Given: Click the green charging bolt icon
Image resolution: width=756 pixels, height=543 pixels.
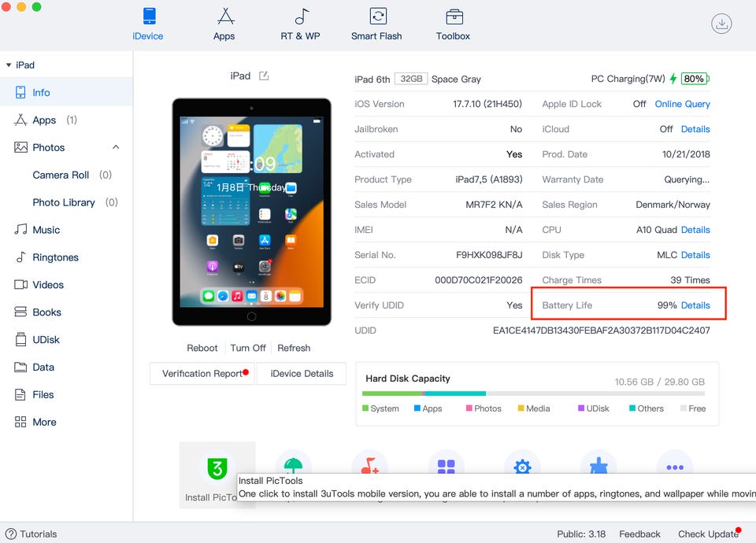Looking at the screenshot, I should tap(673, 79).
